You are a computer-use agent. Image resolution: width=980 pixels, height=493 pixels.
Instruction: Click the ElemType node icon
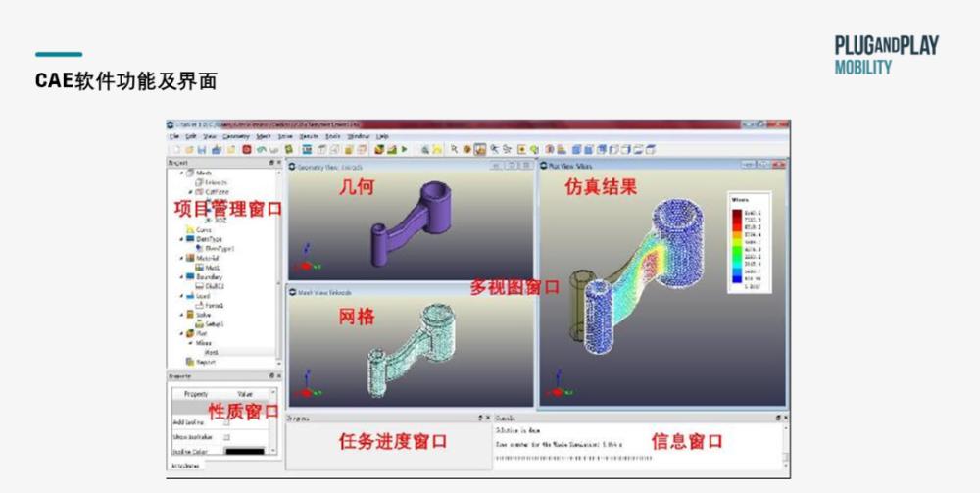[x=190, y=239]
